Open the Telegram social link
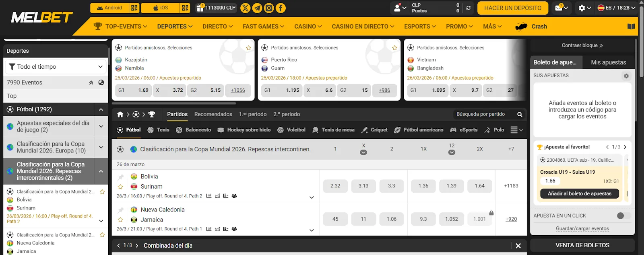 pos(257,8)
